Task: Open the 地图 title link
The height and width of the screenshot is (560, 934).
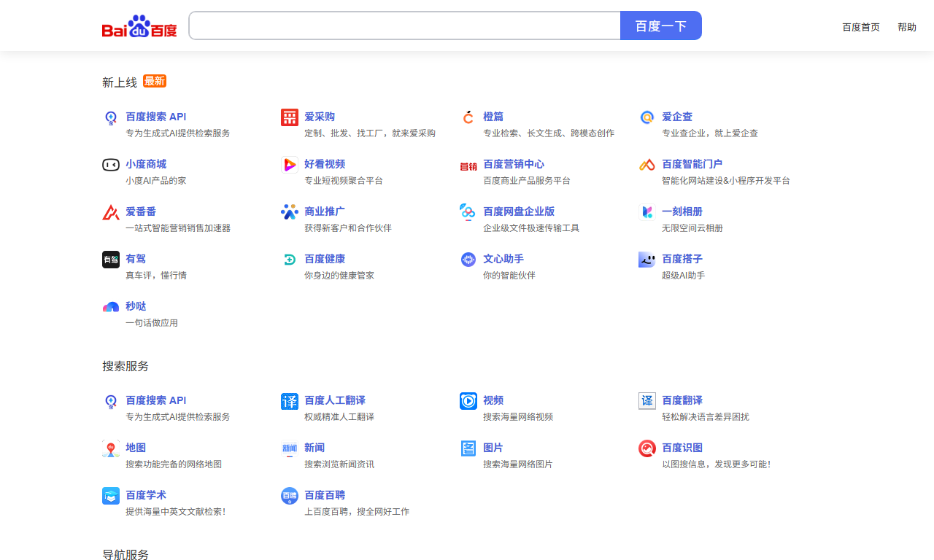Action: coord(136,448)
